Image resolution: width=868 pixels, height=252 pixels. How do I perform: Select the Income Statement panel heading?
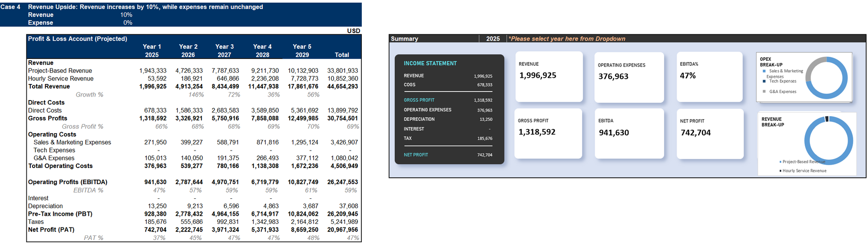(x=430, y=63)
